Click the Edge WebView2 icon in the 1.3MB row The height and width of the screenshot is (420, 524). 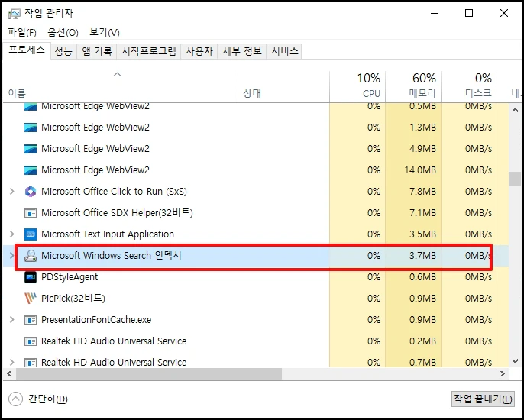click(x=31, y=128)
